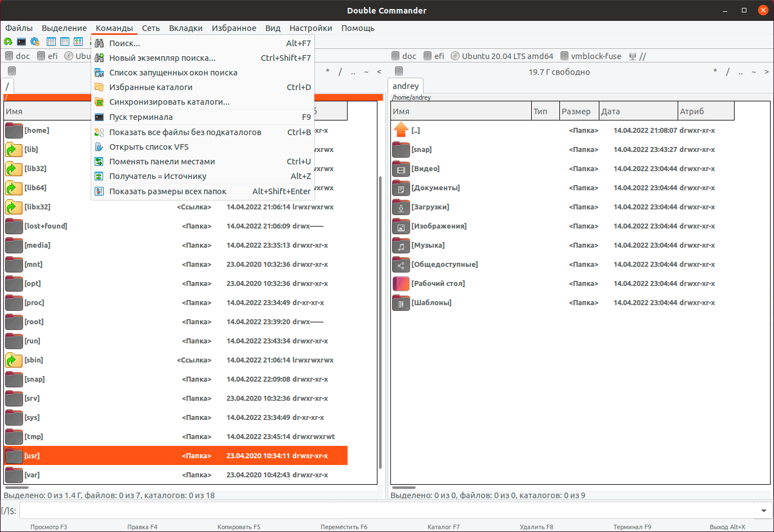Open the [Загрузки] folder in right panel
Screen dimensions: 774x532
point(430,207)
